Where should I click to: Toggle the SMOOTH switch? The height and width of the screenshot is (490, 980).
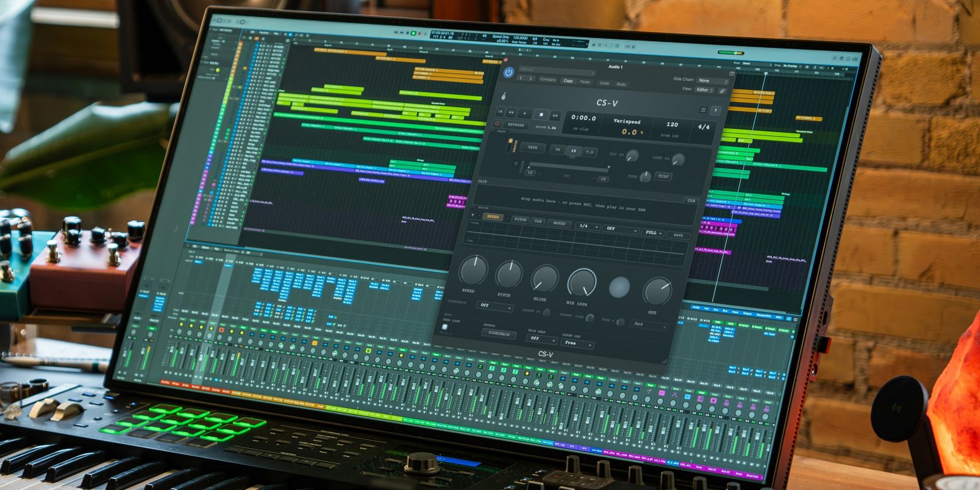click(x=510, y=145)
